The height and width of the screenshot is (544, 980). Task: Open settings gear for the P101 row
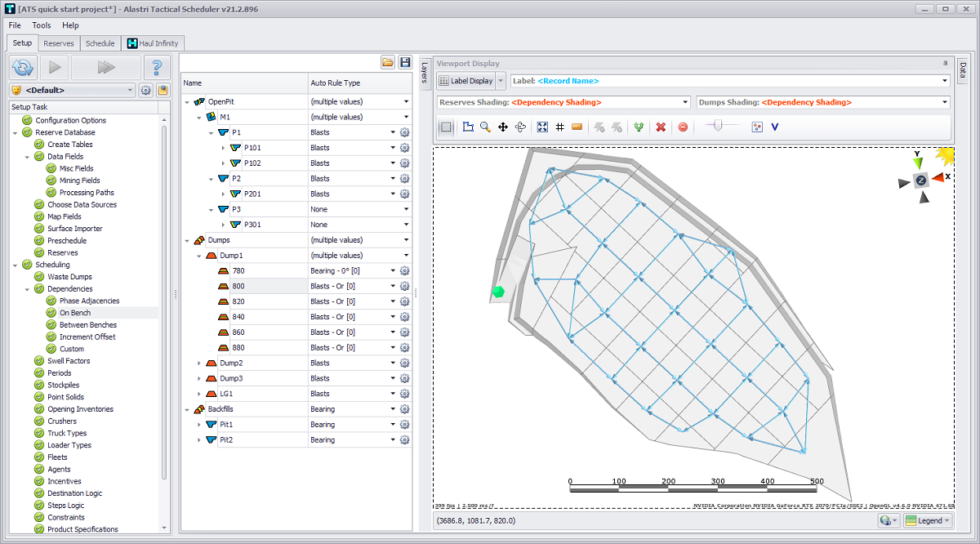404,148
